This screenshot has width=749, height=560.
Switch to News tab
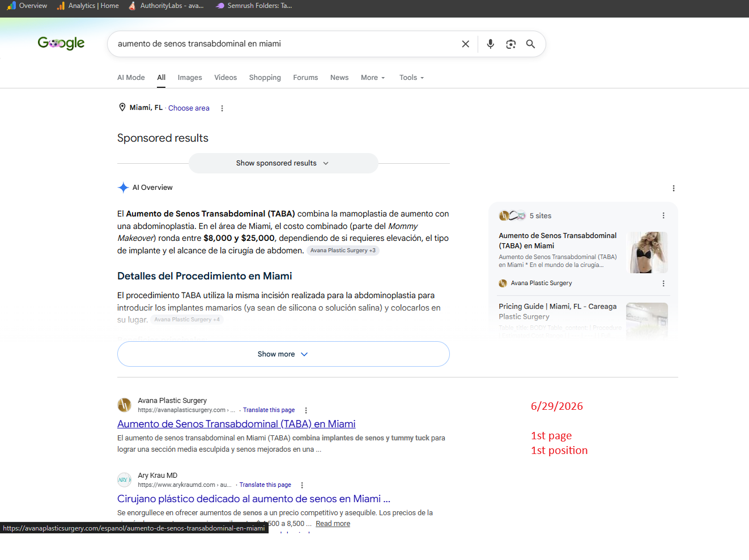pyautogui.click(x=339, y=78)
